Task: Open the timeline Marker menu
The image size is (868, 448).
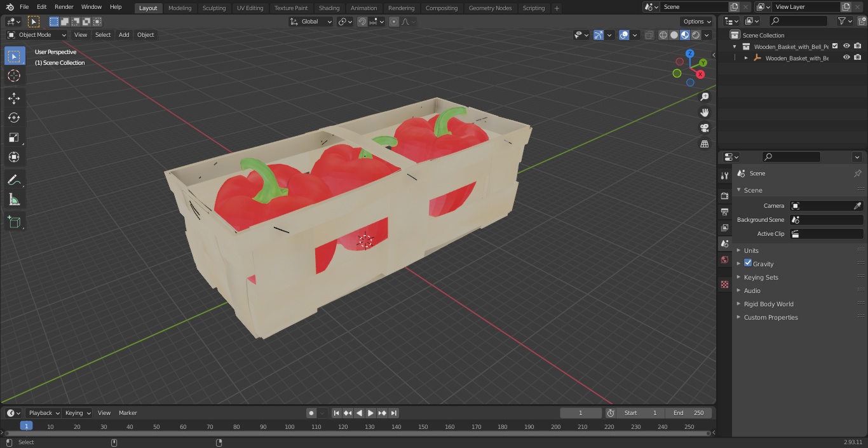Action: pyautogui.click(x=128, y=413)
